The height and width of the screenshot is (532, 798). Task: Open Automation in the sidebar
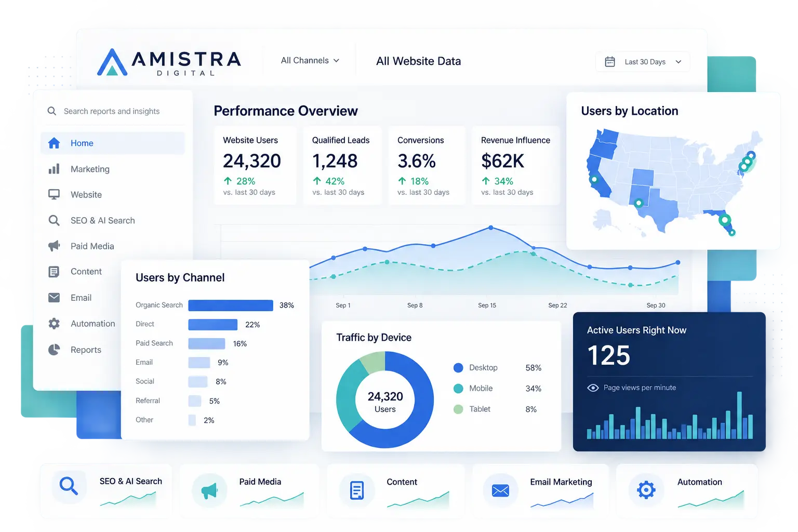pyautogui.click(x=92, y=324)
